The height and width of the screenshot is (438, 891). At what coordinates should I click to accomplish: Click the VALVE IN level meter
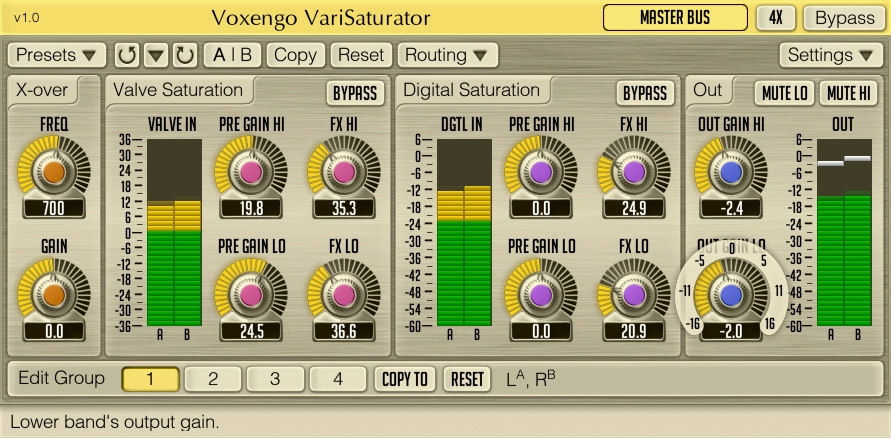pyautogui.click(x=174, y=232)
